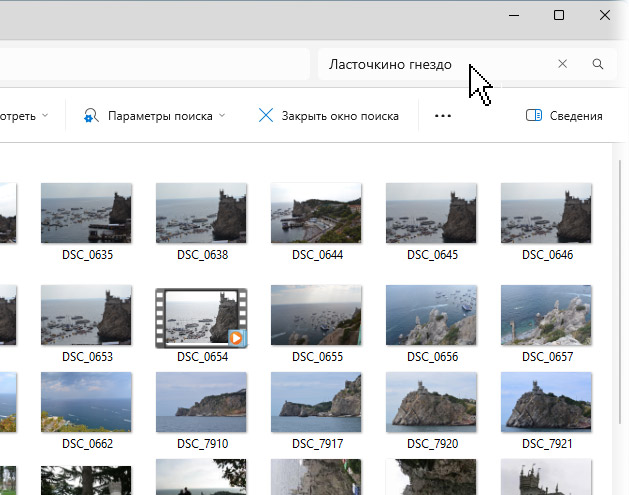Select the DSC_0662 photo thumbnail
Screen dimensions: 629x495
click(86, 402)
